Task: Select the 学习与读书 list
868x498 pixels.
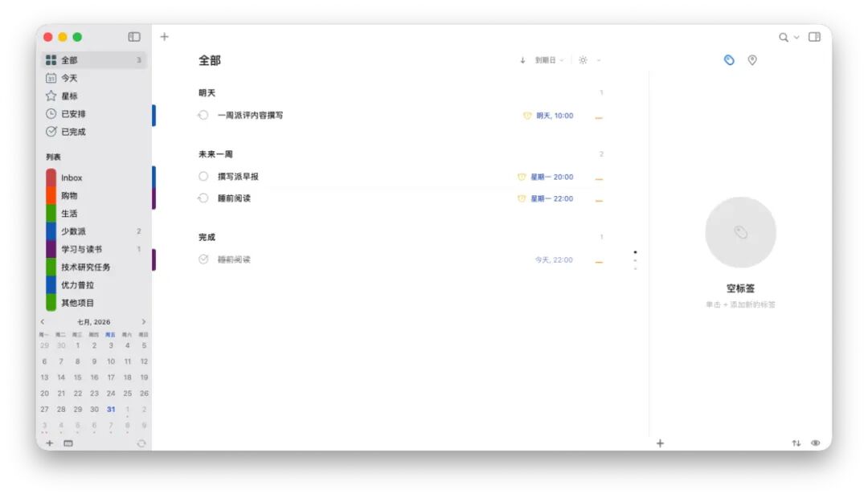Action: click(94, 249)
